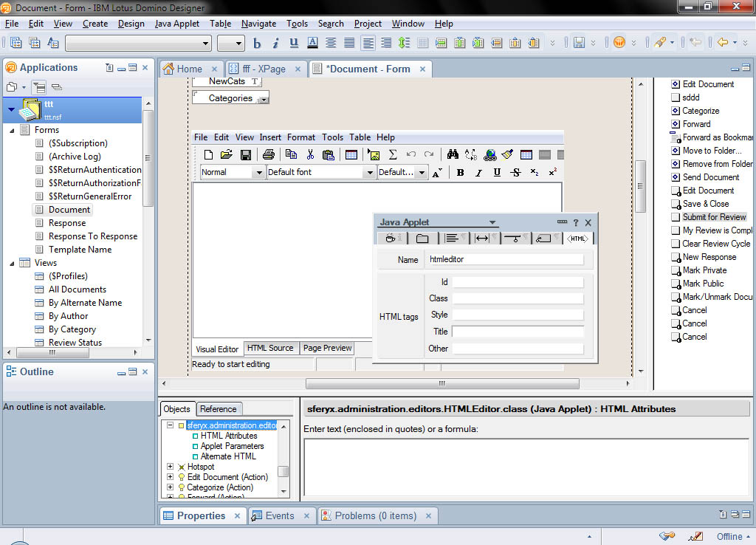Switch to the Page Preview tab
Image resolution: width=756 pixels, height=545 pixels.
point(327,349)
